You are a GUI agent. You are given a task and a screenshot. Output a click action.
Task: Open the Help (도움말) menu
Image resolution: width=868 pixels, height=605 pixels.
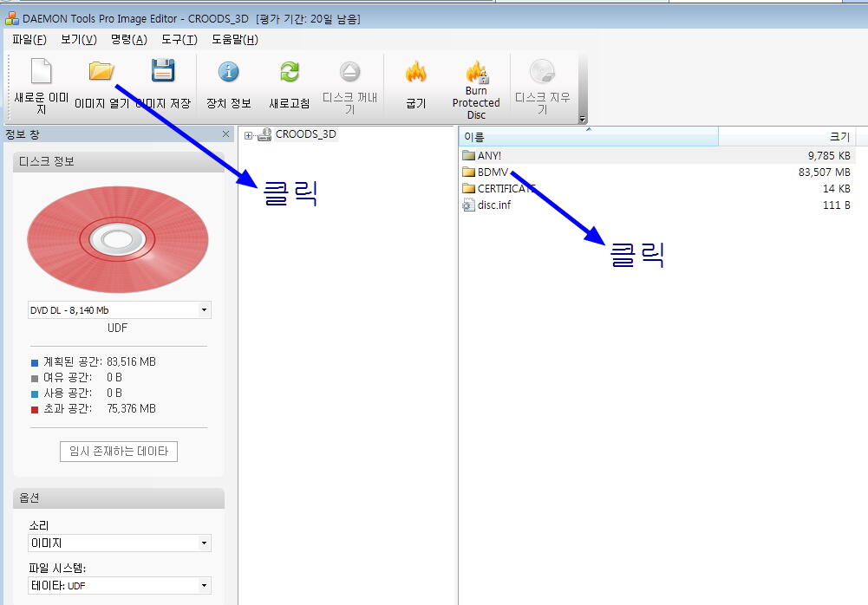235,39
